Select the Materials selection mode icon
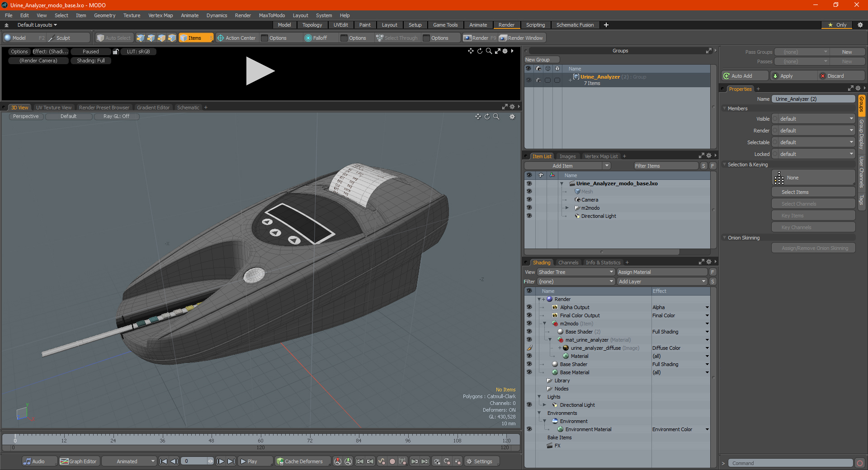Image resolution: width=868 pixels, height=470 pixels. 172,38
